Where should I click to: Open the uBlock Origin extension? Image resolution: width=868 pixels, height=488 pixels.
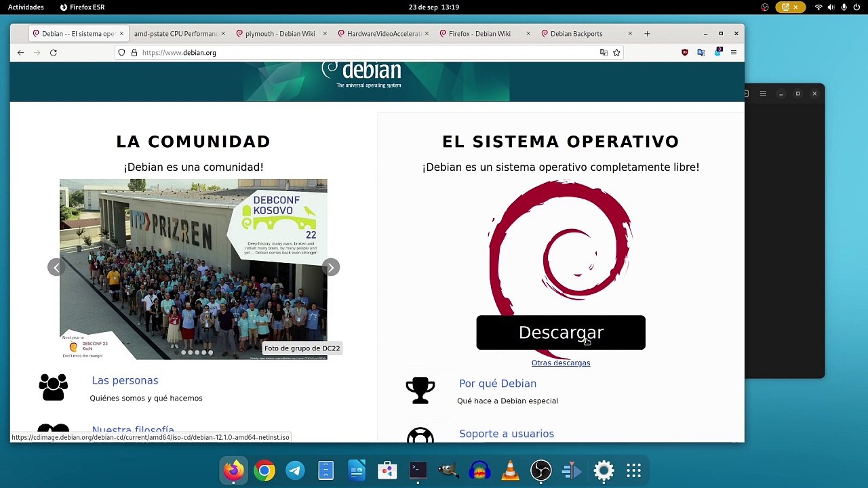(x=685, y=53)
